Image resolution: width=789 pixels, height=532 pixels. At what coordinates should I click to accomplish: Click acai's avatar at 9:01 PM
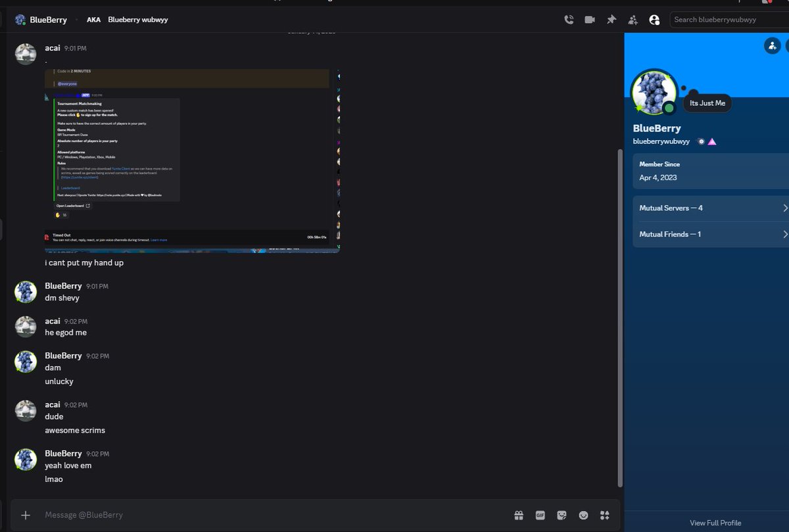[x=26, y=54]
